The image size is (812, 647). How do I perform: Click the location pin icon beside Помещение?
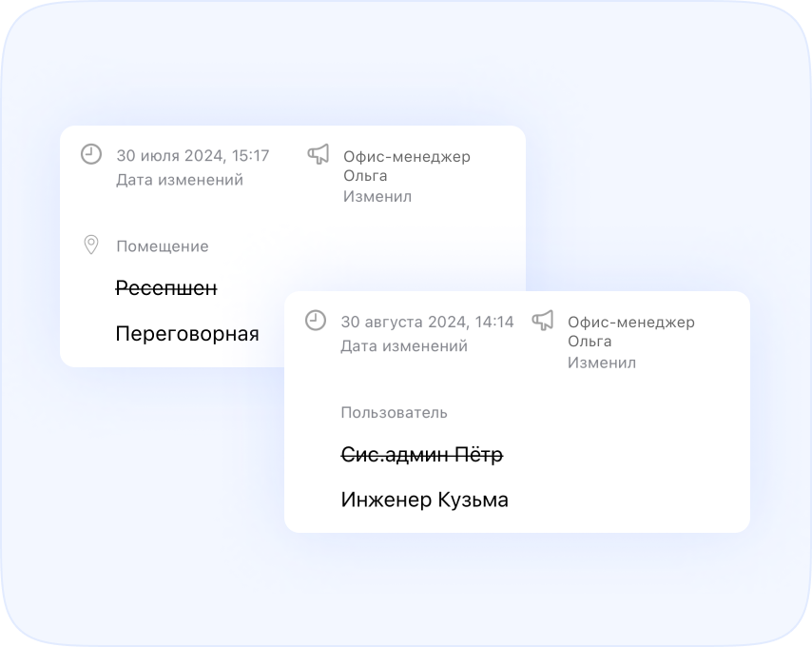92,245
